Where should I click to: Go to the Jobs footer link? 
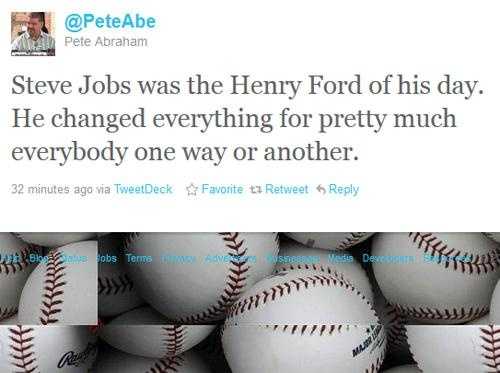[107, 258]
